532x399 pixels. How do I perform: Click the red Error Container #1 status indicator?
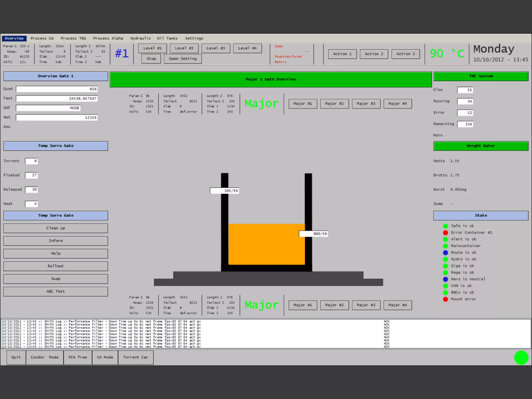[445, 232]
